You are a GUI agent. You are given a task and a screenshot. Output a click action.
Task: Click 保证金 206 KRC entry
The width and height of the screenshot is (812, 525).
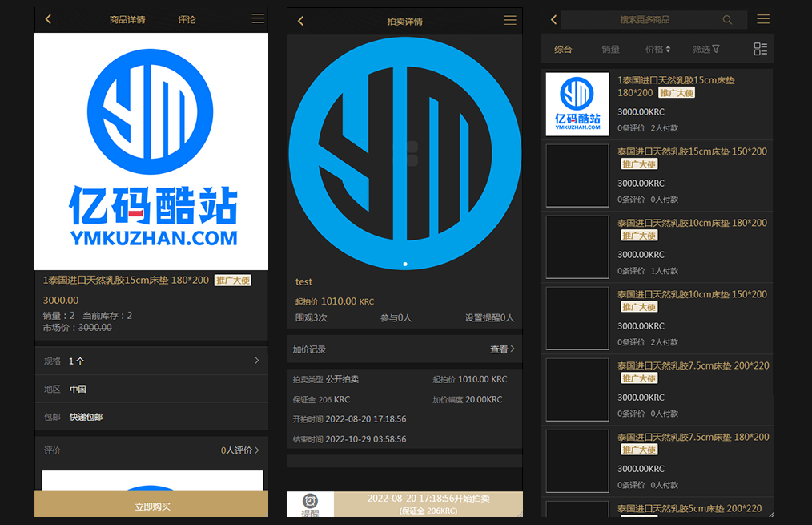pyautogui.click(x=322, y=400)
